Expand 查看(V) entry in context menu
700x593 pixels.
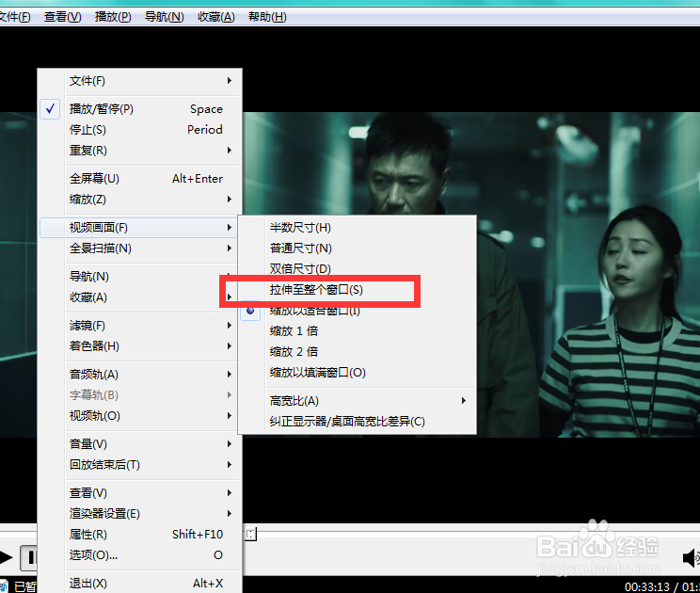click(140, 493)
